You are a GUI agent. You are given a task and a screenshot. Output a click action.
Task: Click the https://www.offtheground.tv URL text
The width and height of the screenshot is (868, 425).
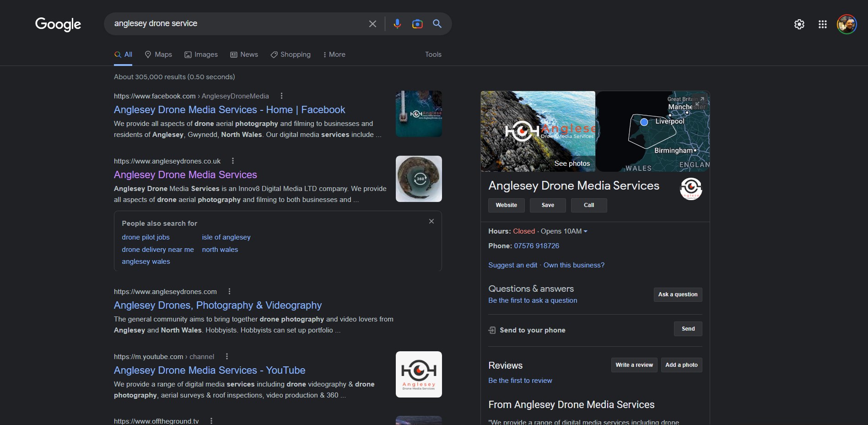tap(156, 421)
